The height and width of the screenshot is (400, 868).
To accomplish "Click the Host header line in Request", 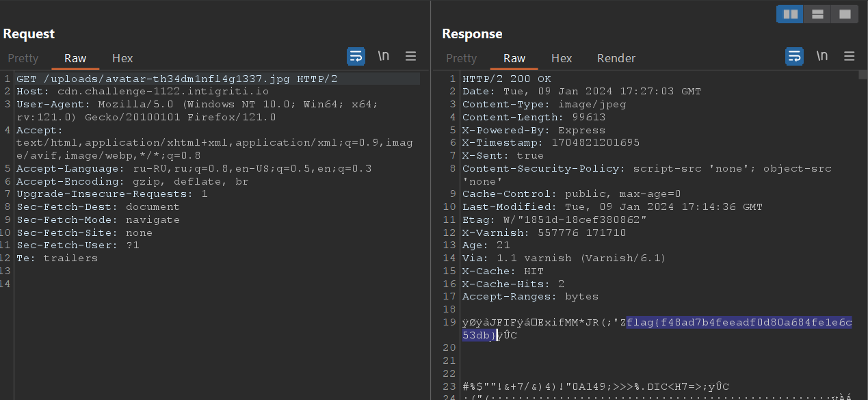I will tap(142, 92).
